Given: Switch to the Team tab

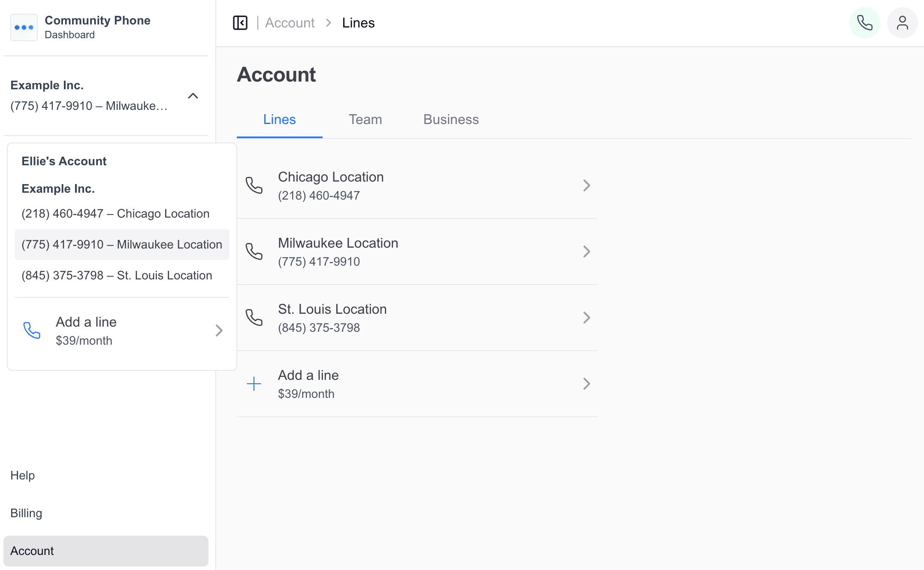Looking at the screenshot, I should pos(365,119).
